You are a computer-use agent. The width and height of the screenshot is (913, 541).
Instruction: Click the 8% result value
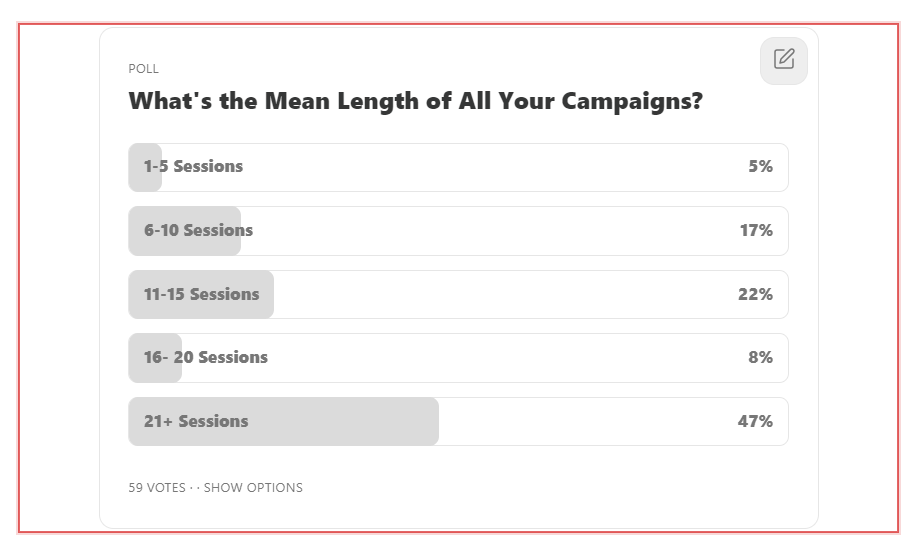[760, 358]
